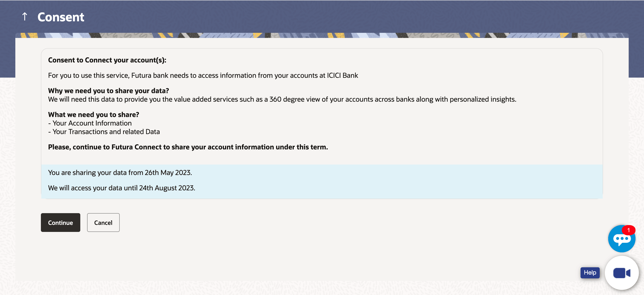Click the 'Your Account Information' line
This screenshot has width=644, height=295.
click(92, 123)
